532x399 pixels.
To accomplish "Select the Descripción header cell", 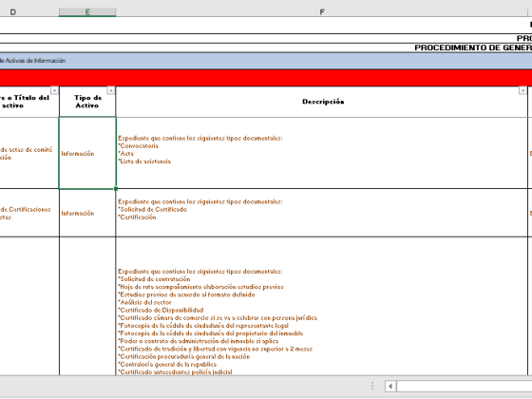I will click(322, 102).
